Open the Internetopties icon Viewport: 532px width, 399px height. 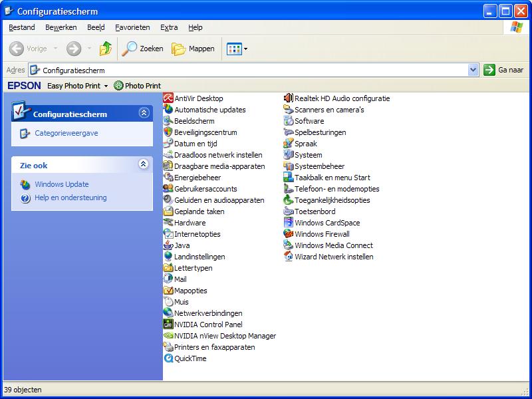coord(168,234)
